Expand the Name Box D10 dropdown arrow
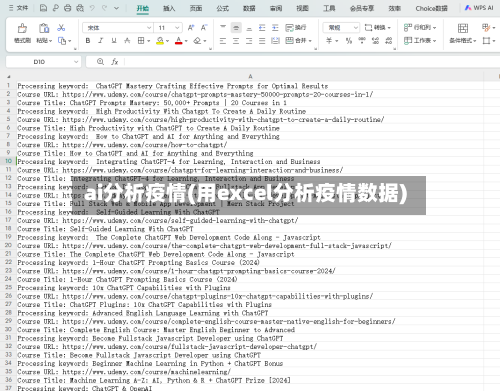 pos(76,62)
